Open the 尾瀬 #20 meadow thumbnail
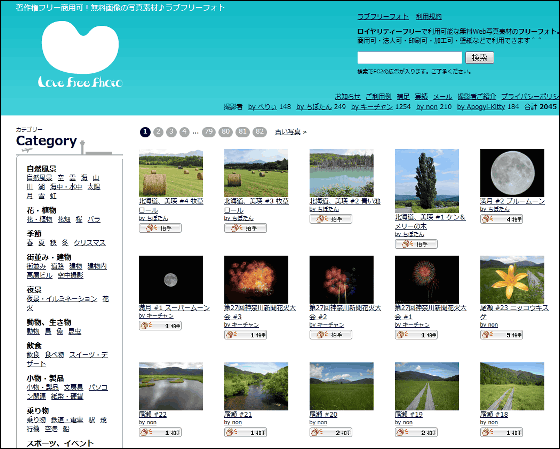 (x=342, y=386)
